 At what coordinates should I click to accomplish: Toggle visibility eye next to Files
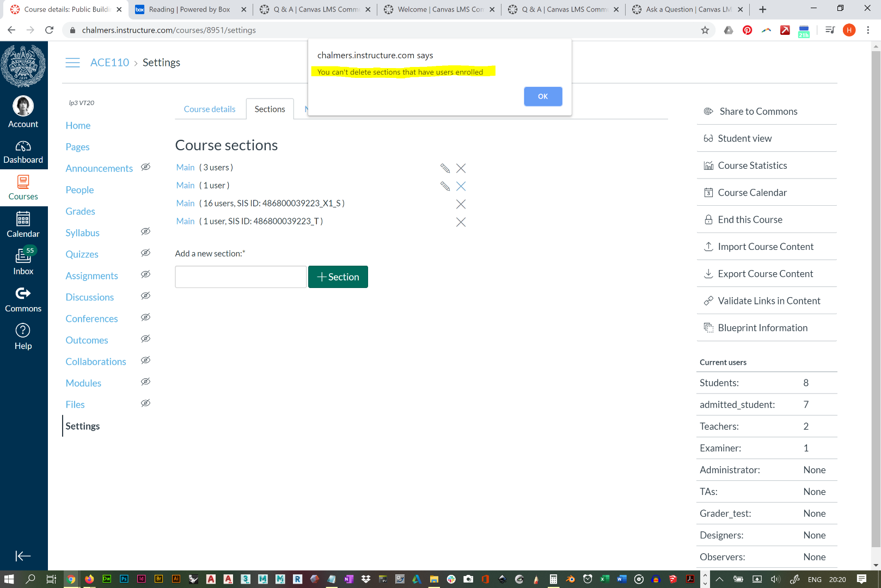(145, 403)
